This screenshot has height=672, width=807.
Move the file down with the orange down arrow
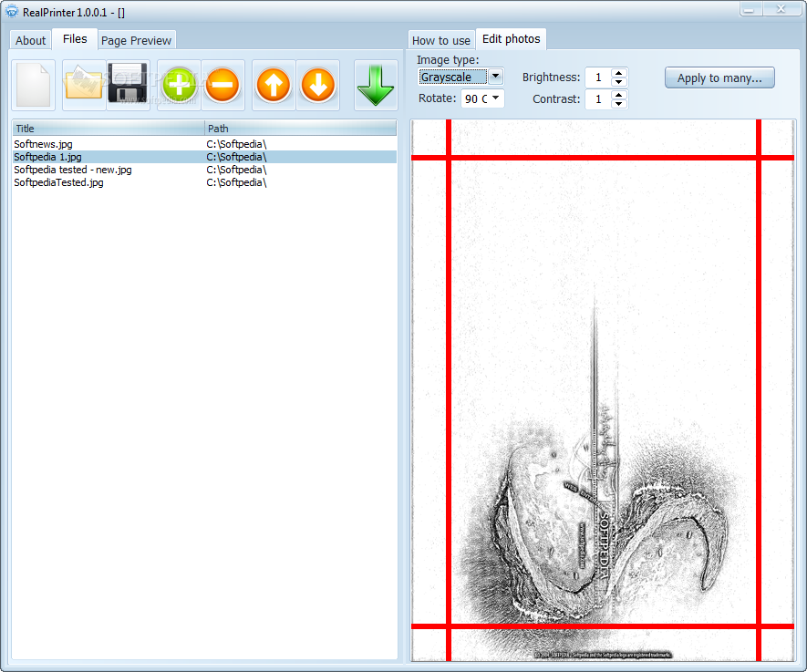pyautogui.click(x=317, y=85)
